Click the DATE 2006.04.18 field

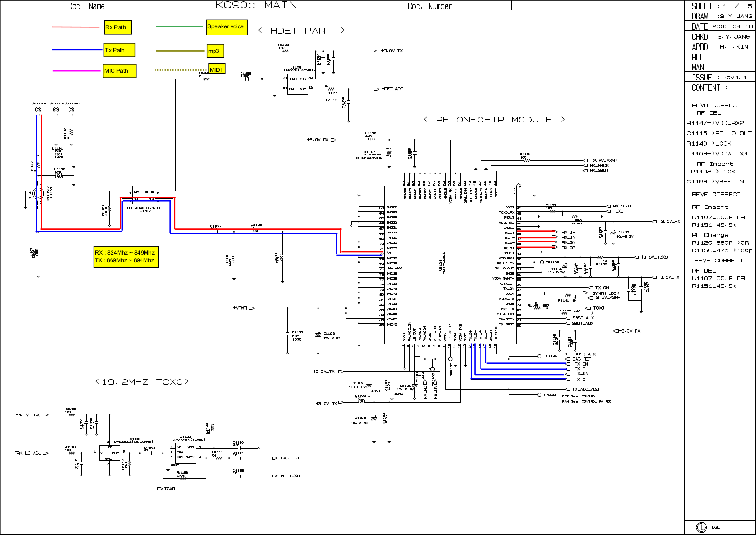coord(720,26)
